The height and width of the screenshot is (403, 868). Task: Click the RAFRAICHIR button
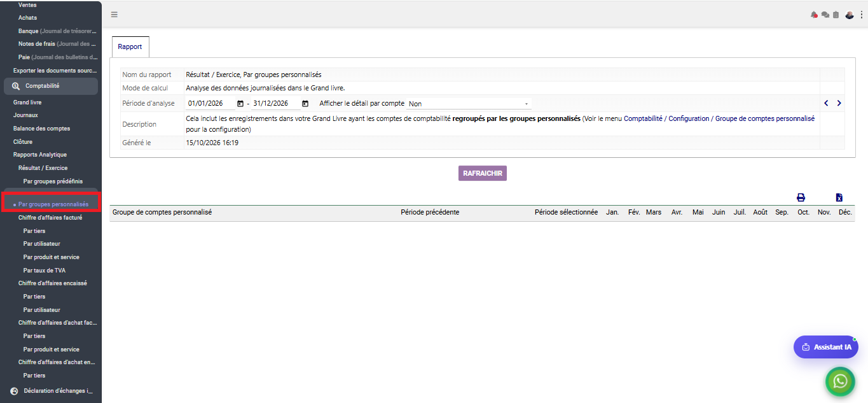(483, 173)
